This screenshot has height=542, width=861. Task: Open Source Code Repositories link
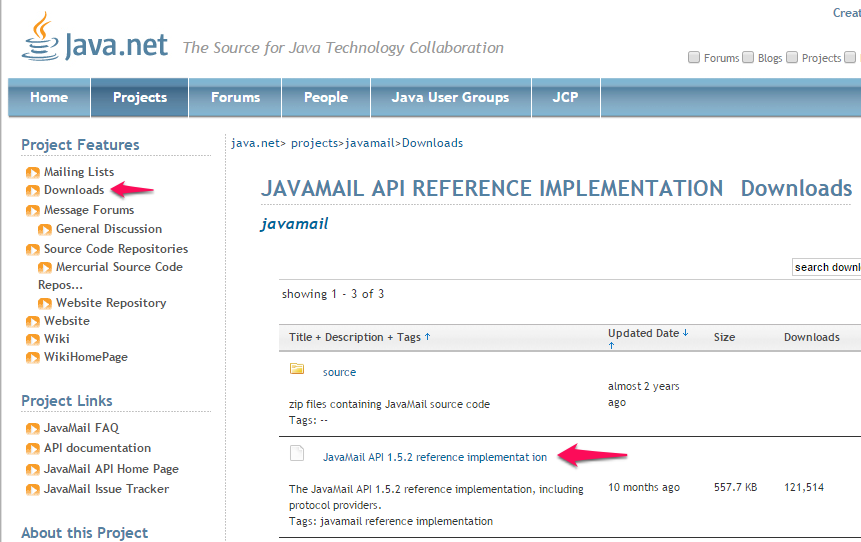point(116,249)
